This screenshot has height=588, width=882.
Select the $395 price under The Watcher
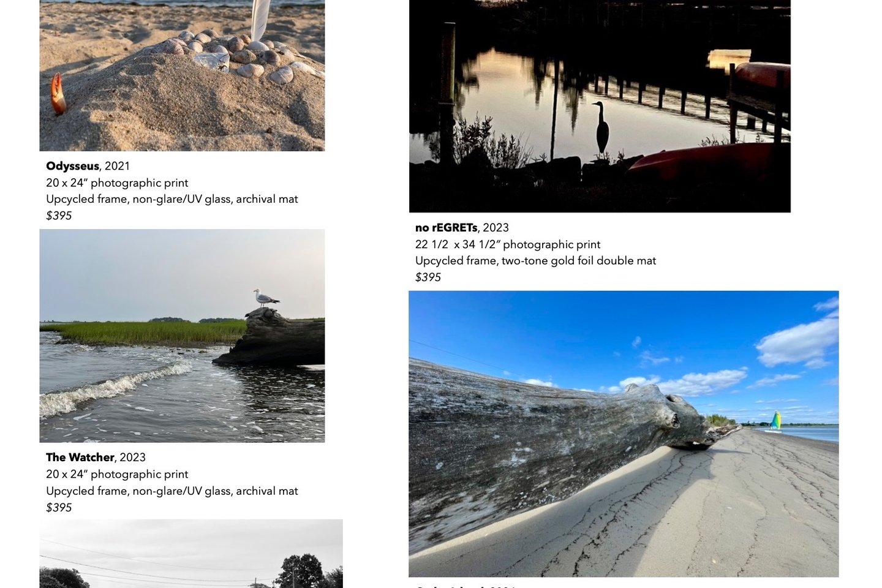coord(59,508)
